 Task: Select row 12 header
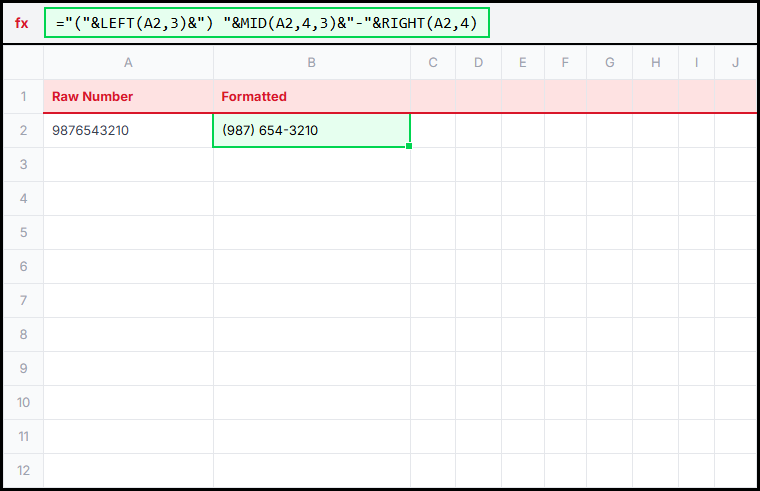pos(23,471)
